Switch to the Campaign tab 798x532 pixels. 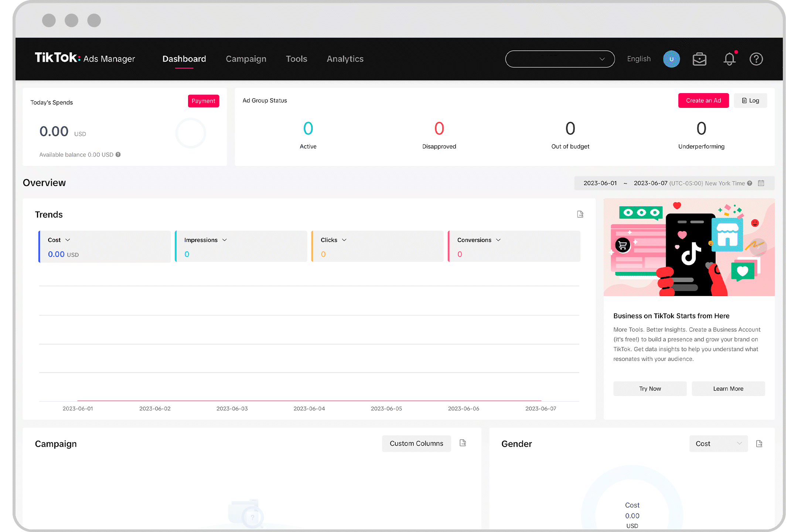[246, 59]
